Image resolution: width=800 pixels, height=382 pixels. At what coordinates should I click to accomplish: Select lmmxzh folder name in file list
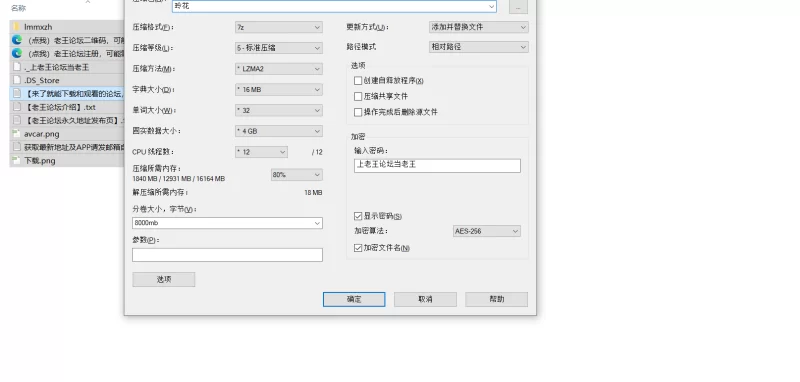point(38,27)
